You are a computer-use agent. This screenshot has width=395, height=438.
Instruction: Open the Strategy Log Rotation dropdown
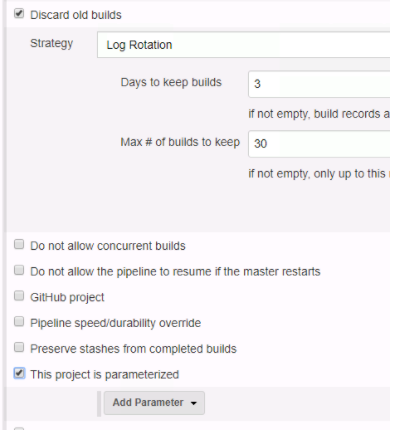point(243,45)
